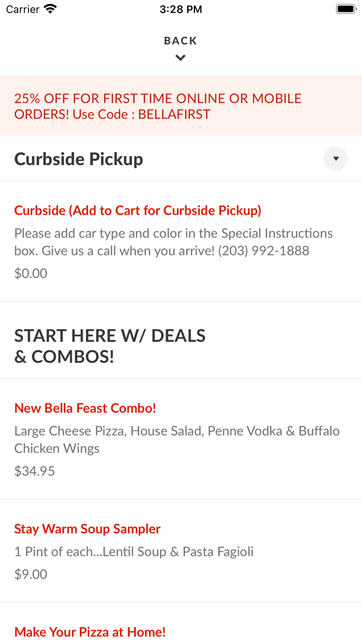Click the curbside description with phone number

coord(173,242)
